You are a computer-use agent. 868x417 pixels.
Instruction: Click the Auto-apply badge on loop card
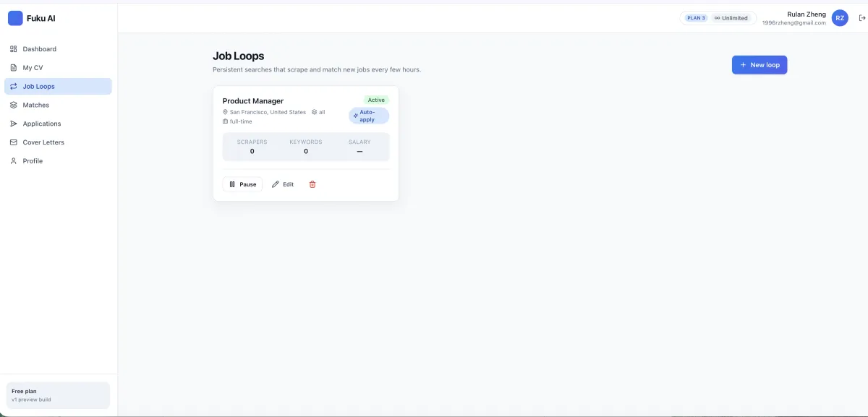(369, 116)
